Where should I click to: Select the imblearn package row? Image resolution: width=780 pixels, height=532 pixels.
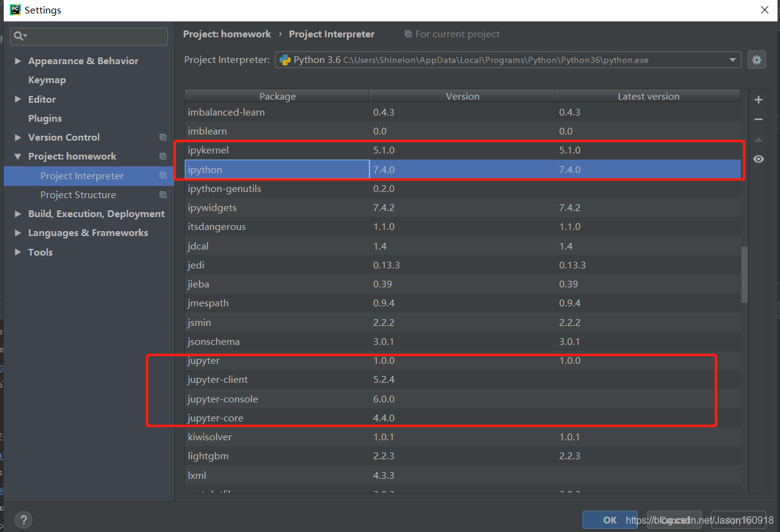(462, 131)
